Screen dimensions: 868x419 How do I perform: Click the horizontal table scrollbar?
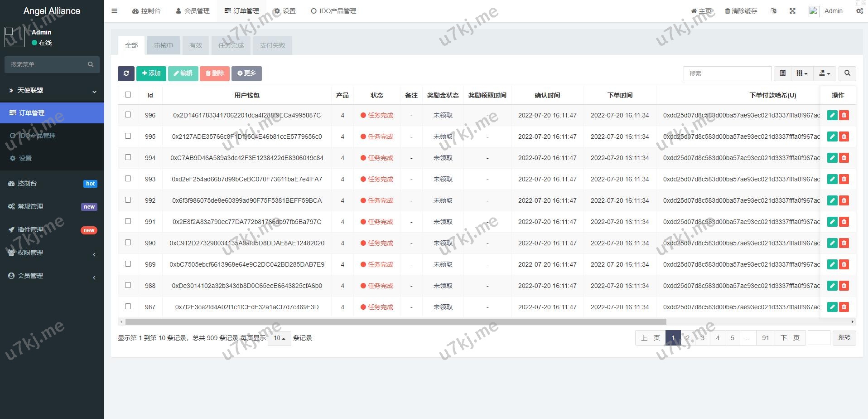tap(395, 322)
